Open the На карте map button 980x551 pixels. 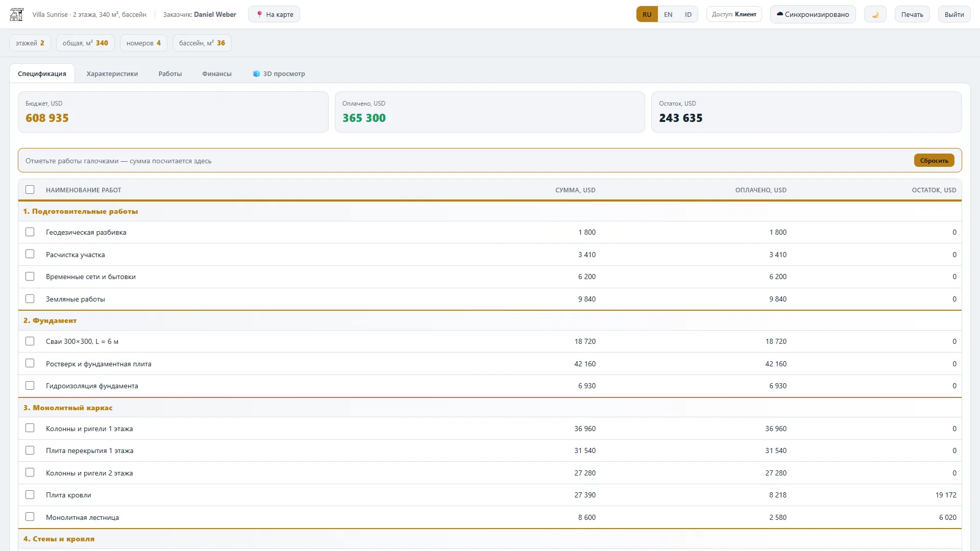point(274,14)
